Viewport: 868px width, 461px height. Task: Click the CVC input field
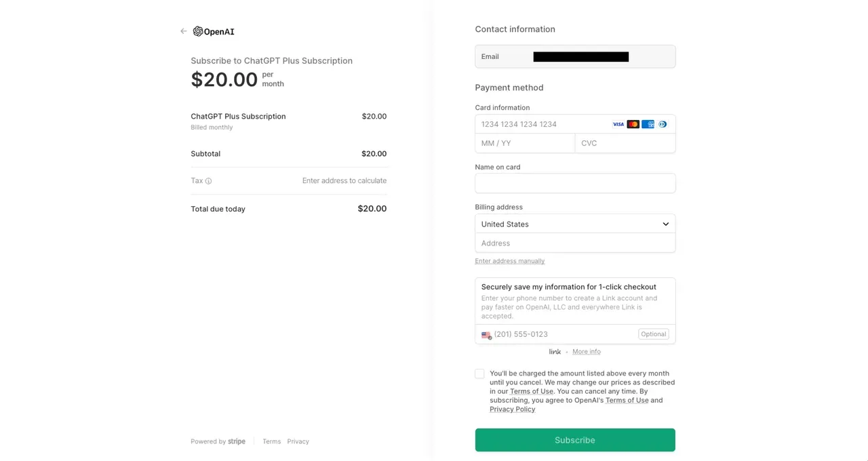coord(625,143)
